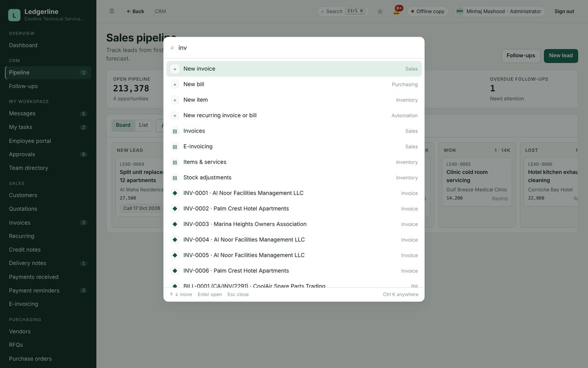Open the notifications bell icon
588x368 pixels.
[x=396, y=11]
